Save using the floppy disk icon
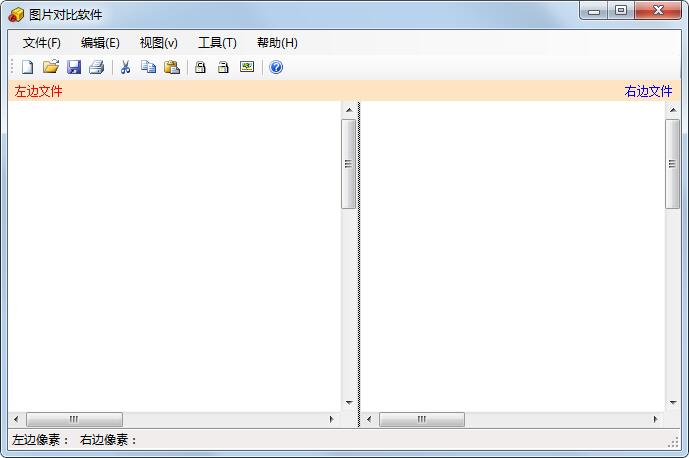The width and height of the screenshot is (689, 458). click(74, 67)
